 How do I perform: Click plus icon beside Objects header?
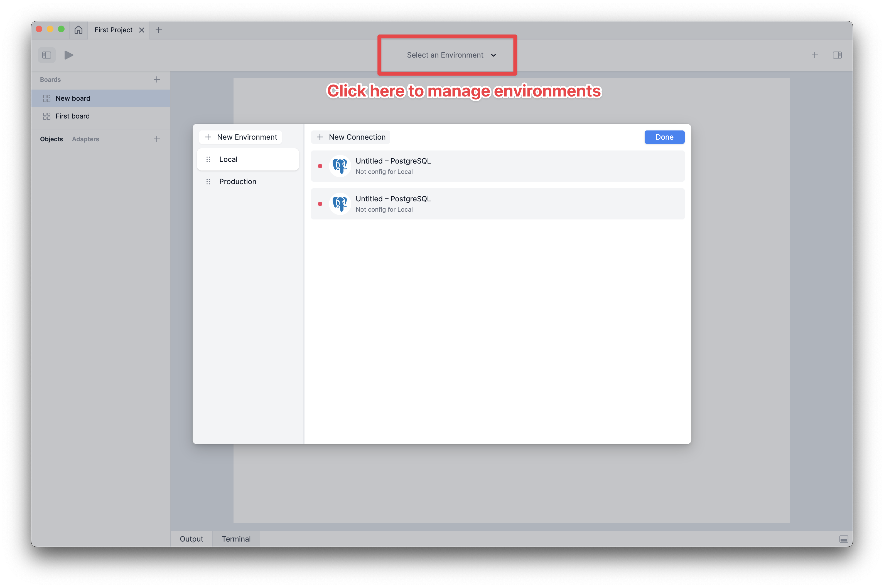pyautogui.click(x=157, y=139)
